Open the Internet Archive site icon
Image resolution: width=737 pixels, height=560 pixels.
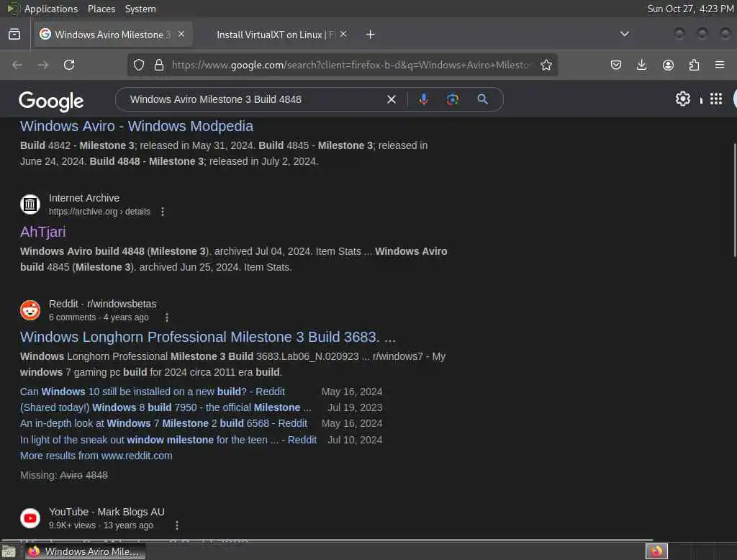pos(30,204)
